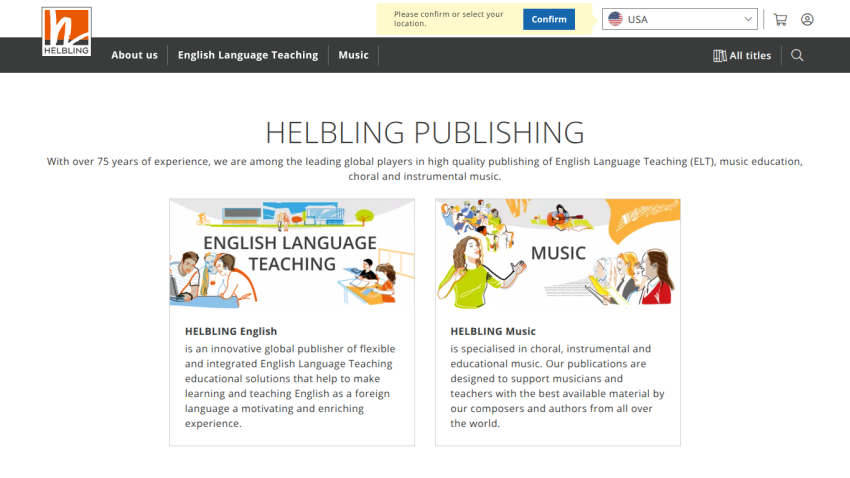Open the shopping cart
Viewport: 850px width, 478px height.
click(x=780, y=20)
